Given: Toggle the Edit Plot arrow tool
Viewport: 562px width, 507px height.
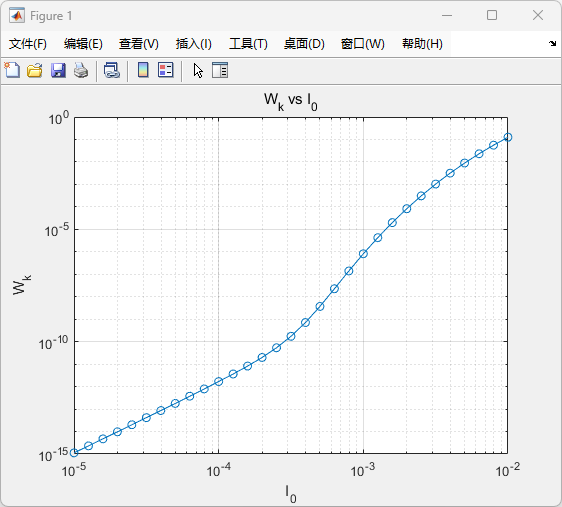Looking at the screenshot, I should coord(198,71).
